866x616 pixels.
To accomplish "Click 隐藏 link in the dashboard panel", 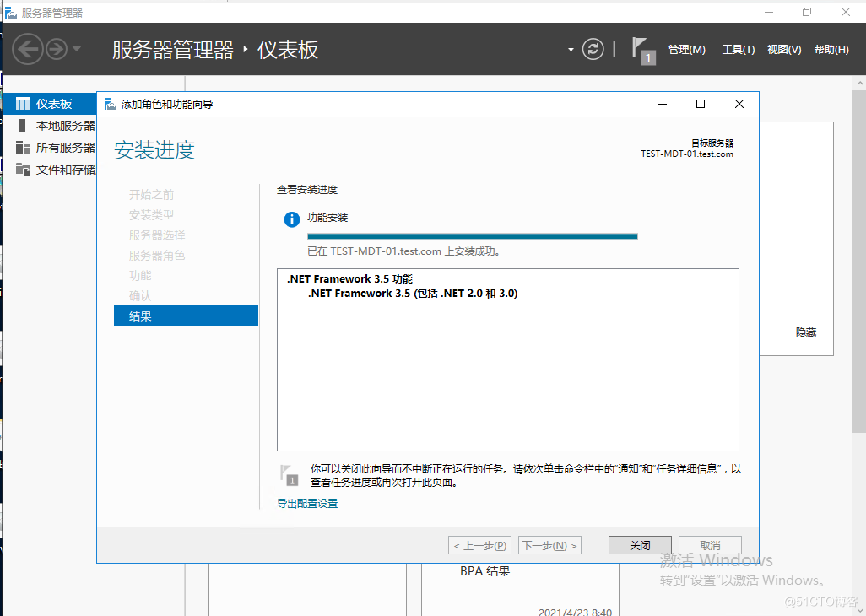I will (x=806, y=332).
